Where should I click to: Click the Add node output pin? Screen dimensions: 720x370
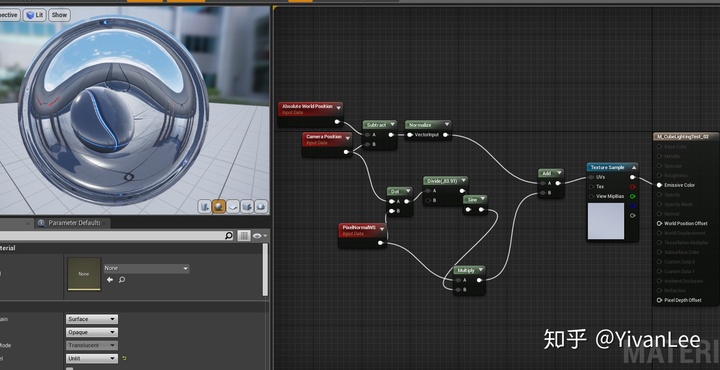point(558,183)
